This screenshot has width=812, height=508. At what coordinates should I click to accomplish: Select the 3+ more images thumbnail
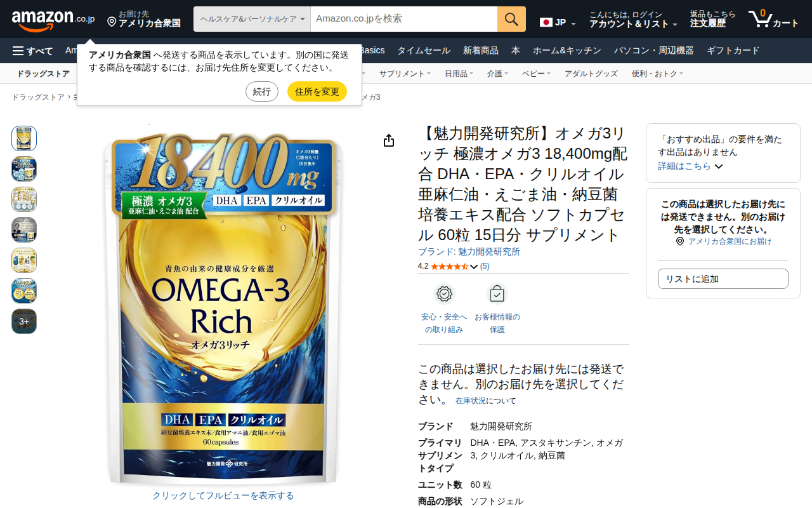tap(24, 321)
